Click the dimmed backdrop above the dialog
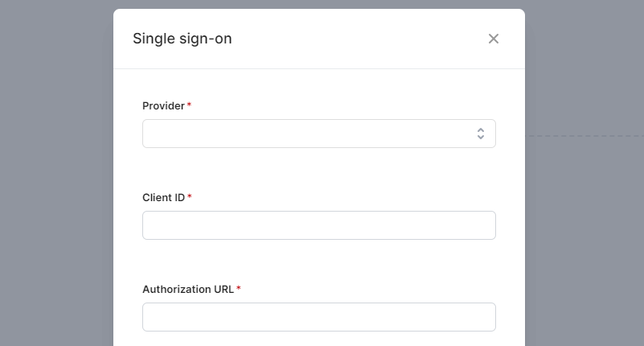The width and height of the screenshot is (644, 346). click(x=322, y=4)
